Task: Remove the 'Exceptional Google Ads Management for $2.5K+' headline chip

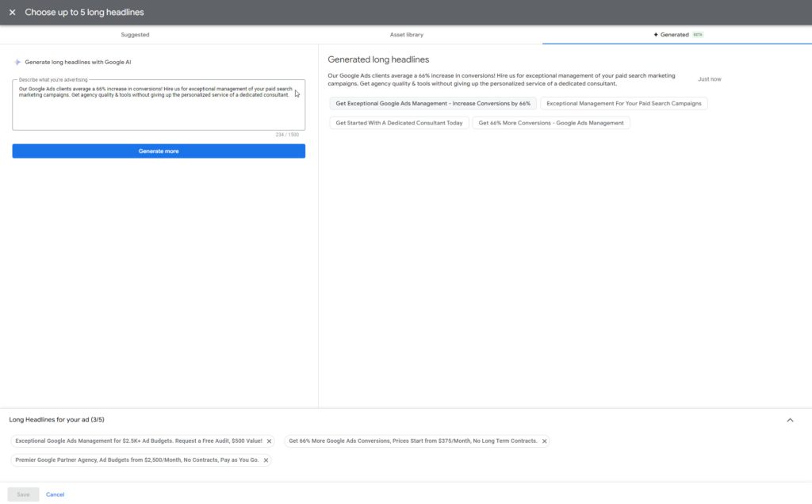Action: (x=269, y=441)
